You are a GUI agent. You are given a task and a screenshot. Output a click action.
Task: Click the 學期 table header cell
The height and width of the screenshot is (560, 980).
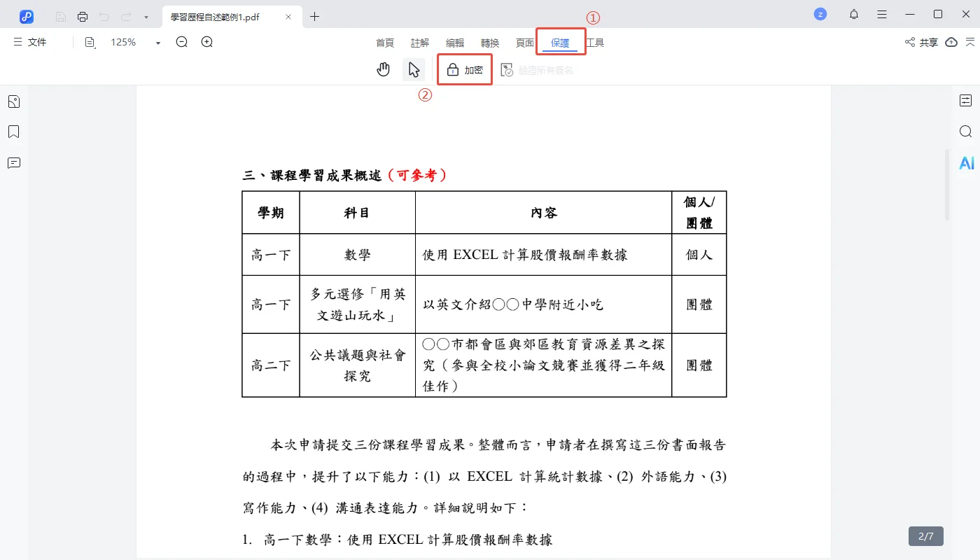[271, 213]
